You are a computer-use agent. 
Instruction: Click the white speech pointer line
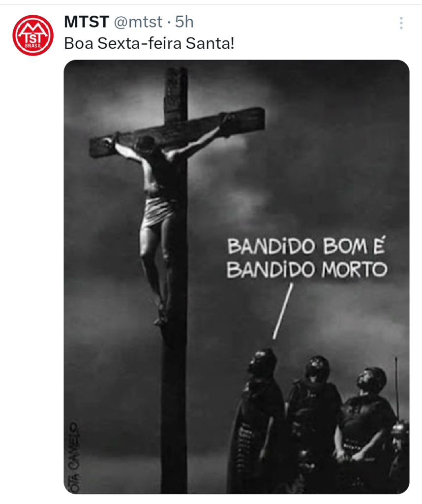[x=283, y=311]
